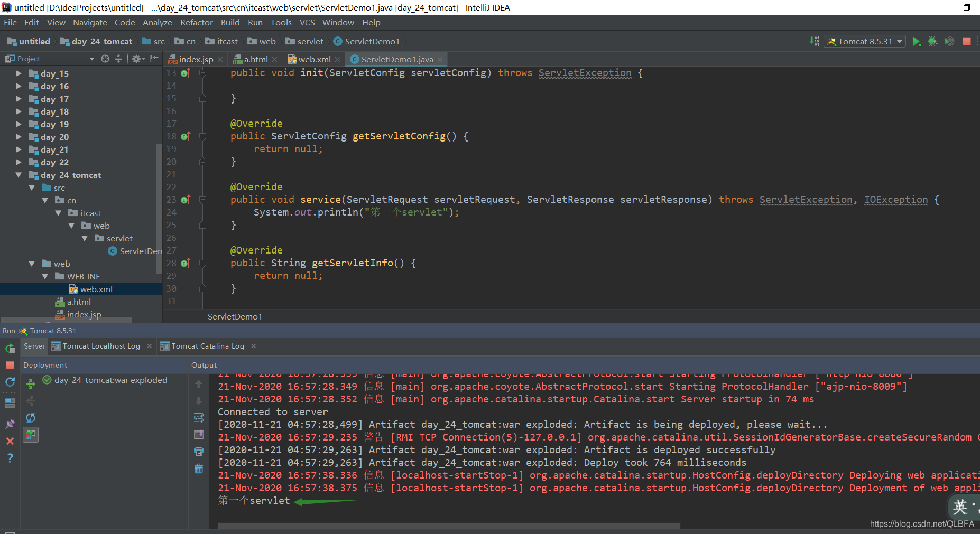Open the Build menu
The image size is (980, 534).
pos(230,22)
